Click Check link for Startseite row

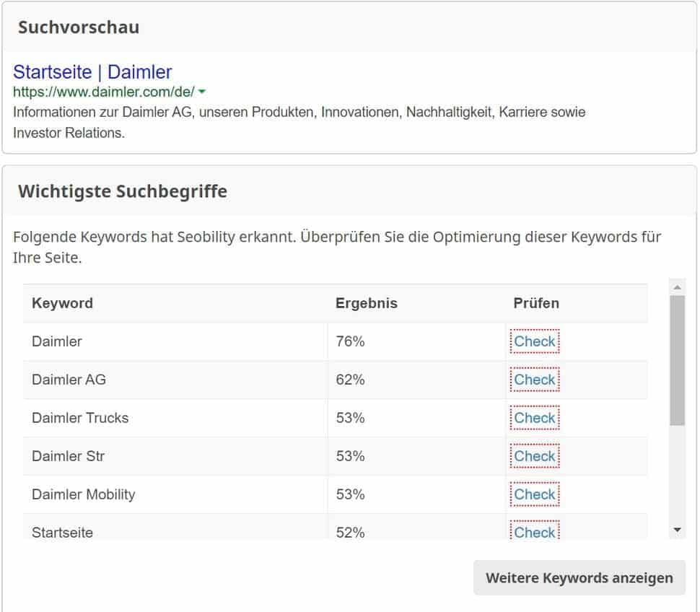click(534, 530)
